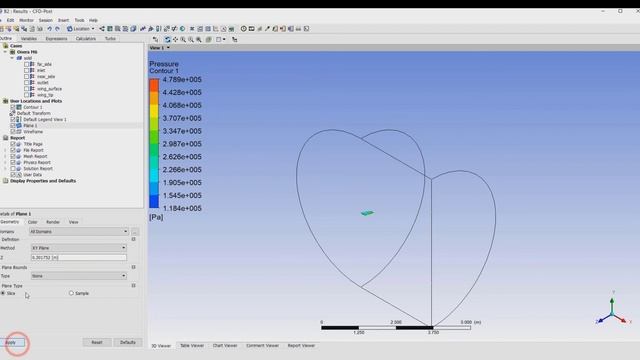Open the Animation tool icon
Image resolution: width=640 pixels, height=360 pixels.
point(251,29)
